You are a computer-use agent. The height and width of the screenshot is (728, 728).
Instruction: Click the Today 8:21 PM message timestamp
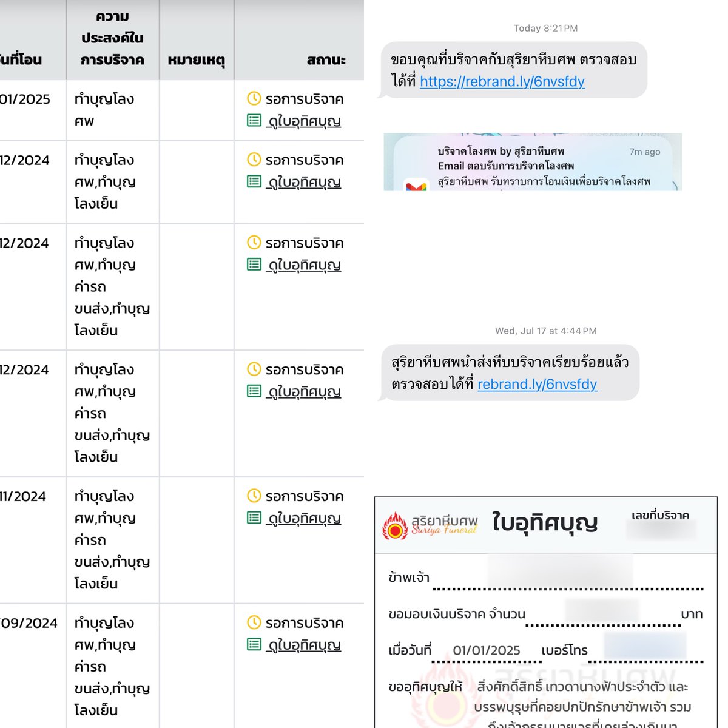point(545,28)
